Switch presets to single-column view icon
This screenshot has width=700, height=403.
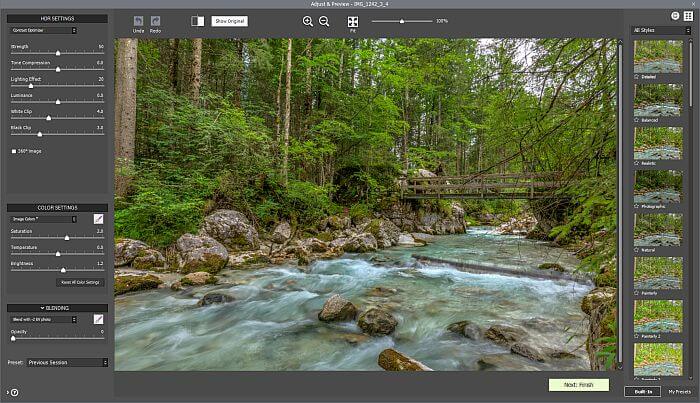pos(675,16)
